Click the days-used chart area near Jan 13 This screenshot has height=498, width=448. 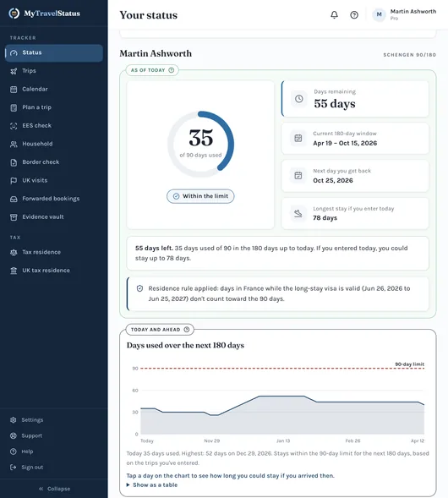click(x=283, y=415)
